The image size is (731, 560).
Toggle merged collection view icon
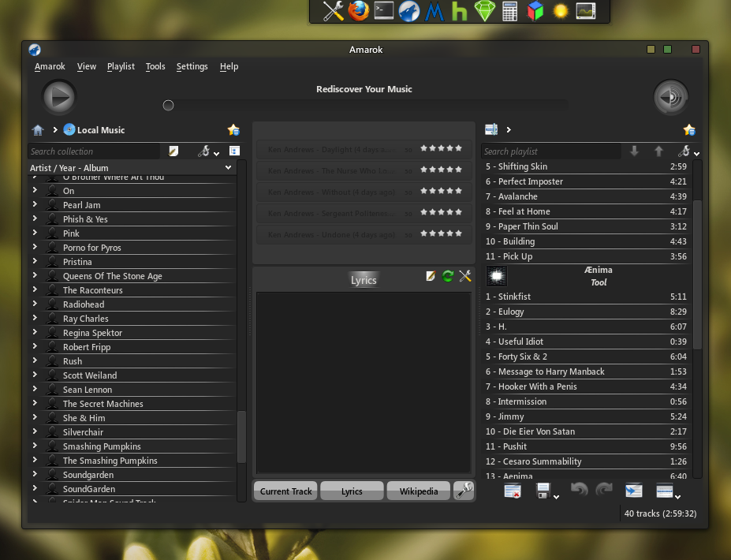click(x=234, y=151)
